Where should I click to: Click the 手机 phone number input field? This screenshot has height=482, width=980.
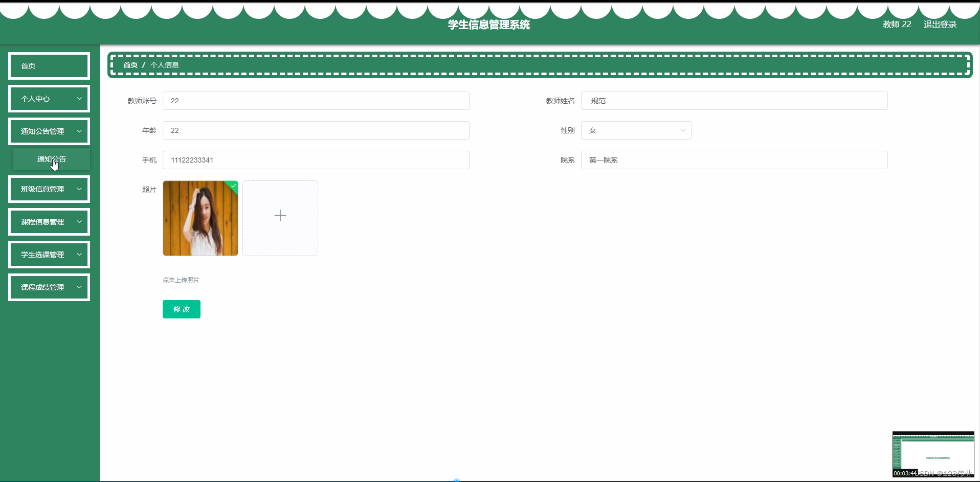[316, 160]
